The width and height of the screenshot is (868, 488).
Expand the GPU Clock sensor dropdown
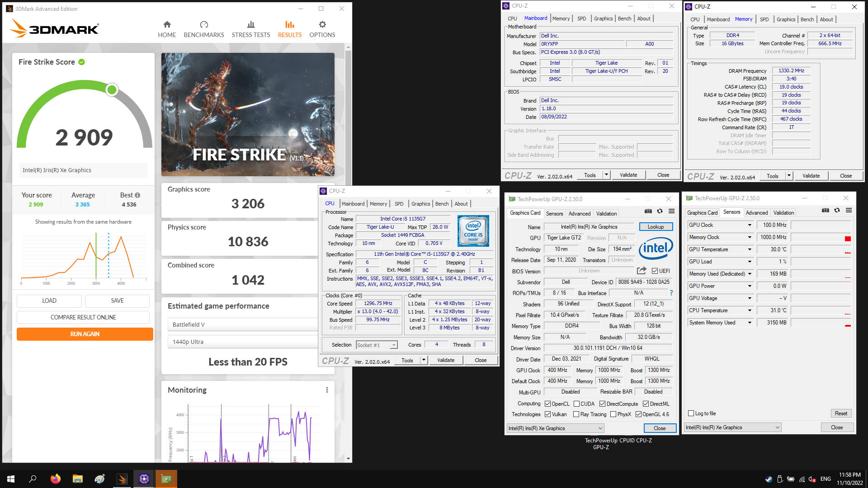click(749, 225)
